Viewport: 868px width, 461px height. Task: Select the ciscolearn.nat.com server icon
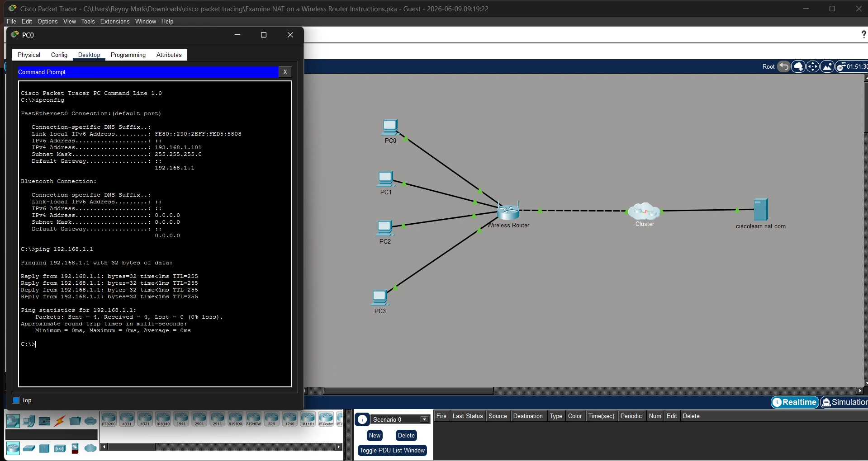pos(761,209)
